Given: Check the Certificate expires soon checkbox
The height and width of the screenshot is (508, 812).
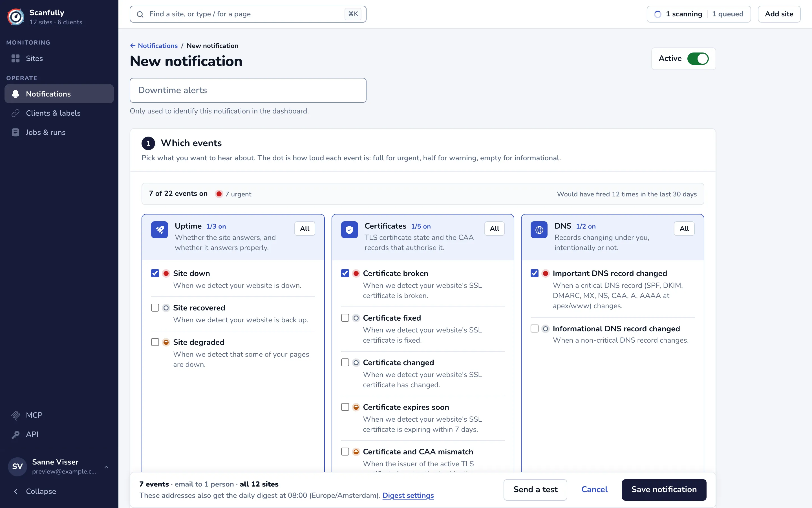Looking at the screenshot, I should [x=345, y=407].
